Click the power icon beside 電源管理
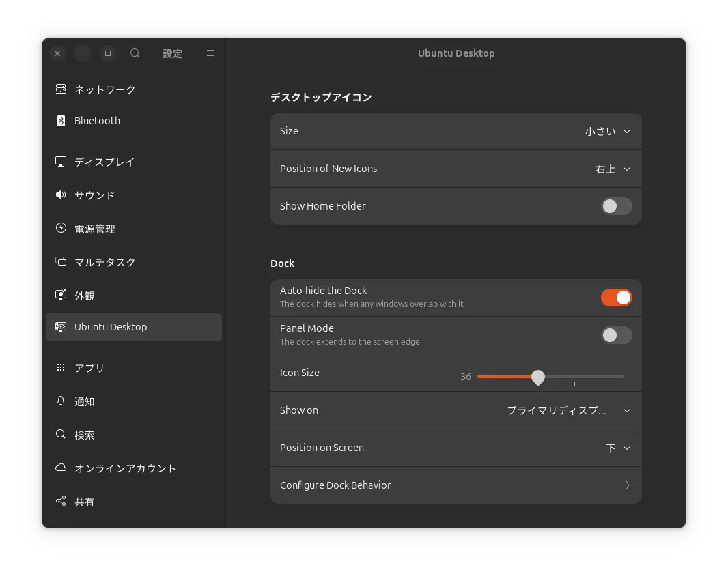Screen dimensions: 728x574 click(x=60, y=228)
